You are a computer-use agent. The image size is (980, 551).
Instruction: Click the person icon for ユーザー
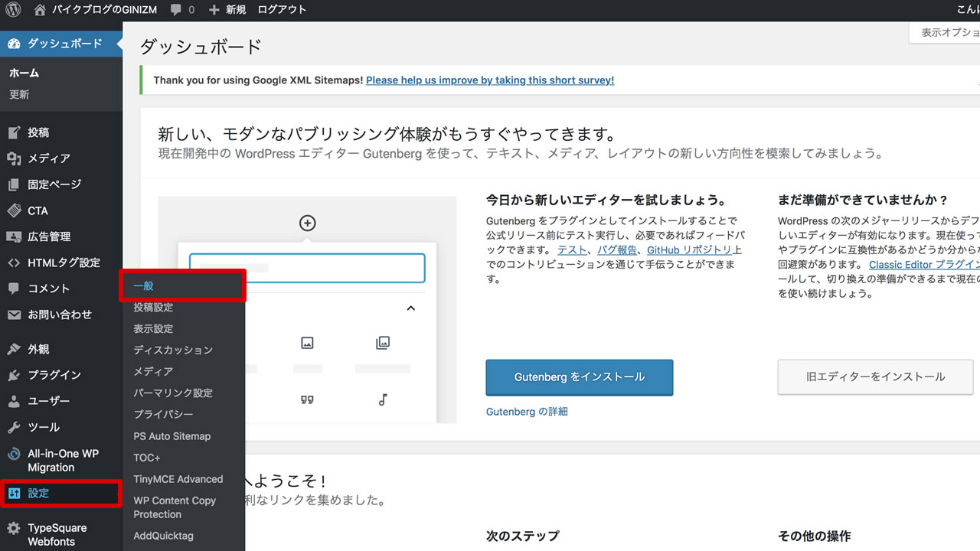pos(14,401)
